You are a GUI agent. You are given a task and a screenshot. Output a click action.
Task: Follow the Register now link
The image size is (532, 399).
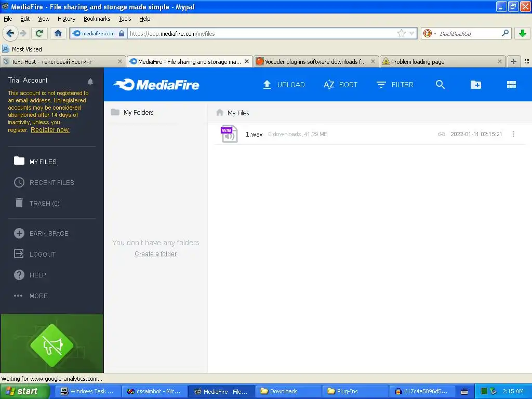pyautogui.click(x=50, y=129)
